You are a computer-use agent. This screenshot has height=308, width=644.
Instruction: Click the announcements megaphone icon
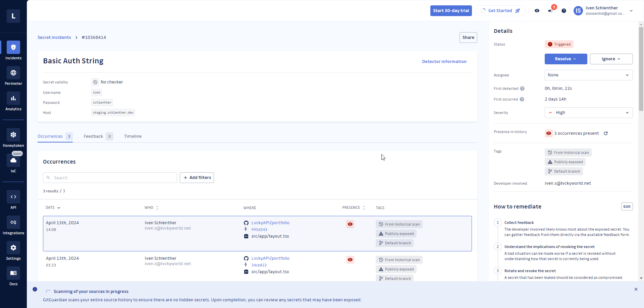pos(550,11)
